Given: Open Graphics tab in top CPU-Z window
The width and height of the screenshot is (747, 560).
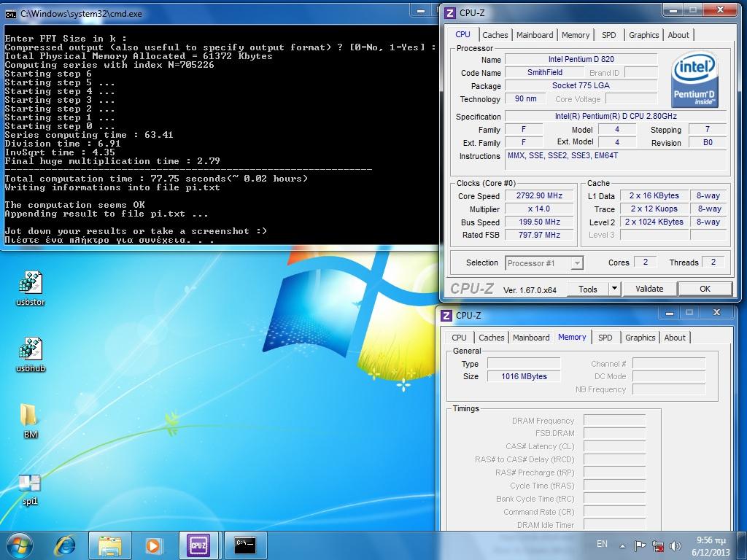Looking at the screenshot, I should 643,35.
